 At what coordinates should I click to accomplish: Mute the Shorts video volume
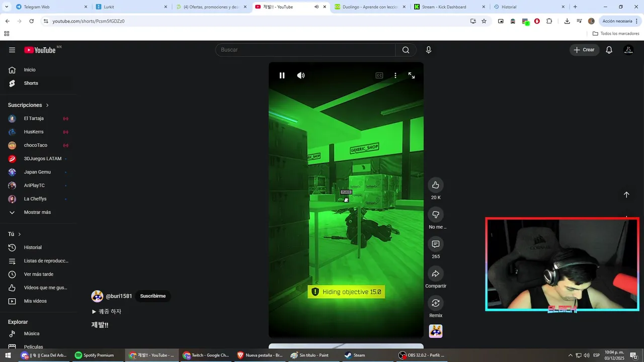tap(301, 75)
